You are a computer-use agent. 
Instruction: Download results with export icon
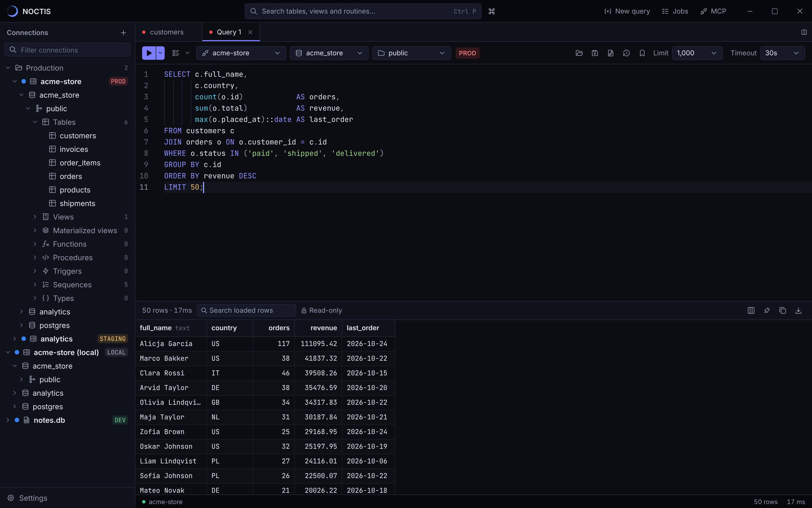pos(798,310)
